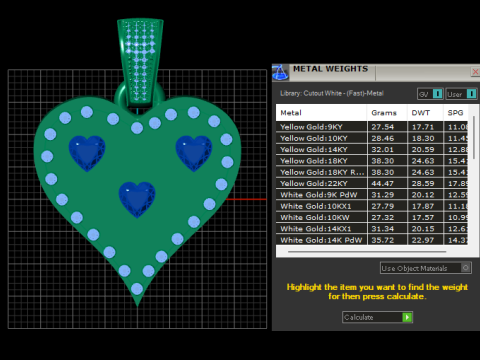Toggle the G/ option switch
The width and height of the screenshot is (480, 360).
click(x=430, y=94)
